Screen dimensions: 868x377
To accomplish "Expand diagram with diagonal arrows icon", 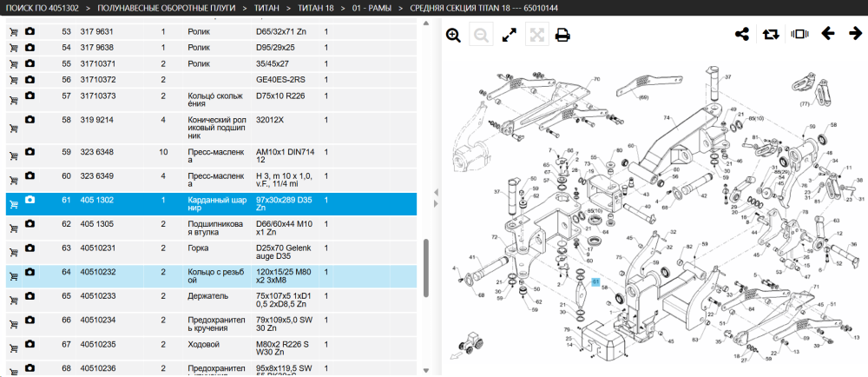I will pos(509,36).
